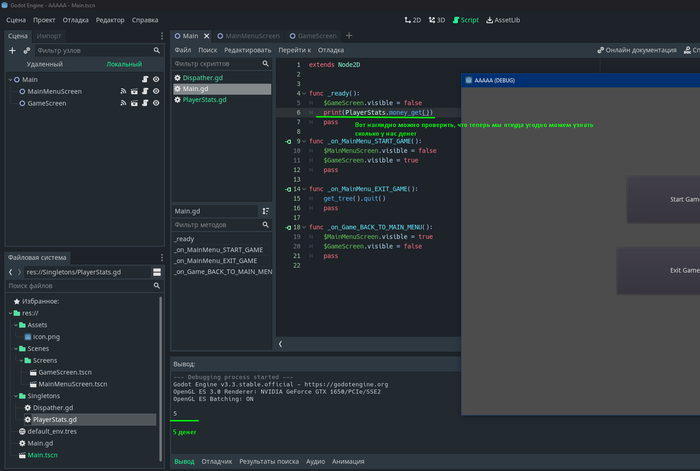Hide the MainMenuScreen node with eye icon
The image size is (700, 471).
click(x=156, y=91)
